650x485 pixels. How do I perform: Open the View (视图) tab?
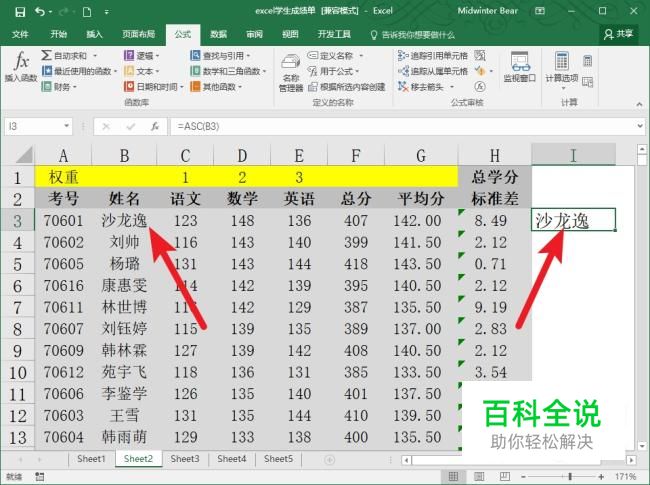point(290,34)
